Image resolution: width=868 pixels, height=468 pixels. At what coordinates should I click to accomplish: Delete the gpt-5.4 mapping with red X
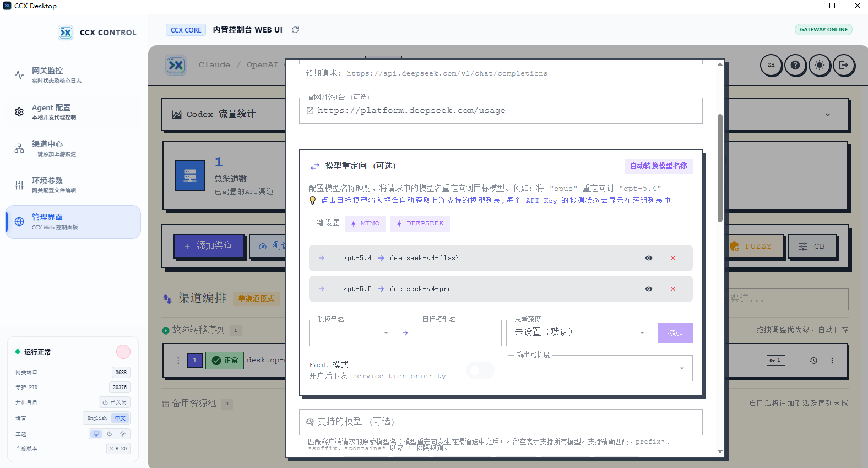point(673,258)
